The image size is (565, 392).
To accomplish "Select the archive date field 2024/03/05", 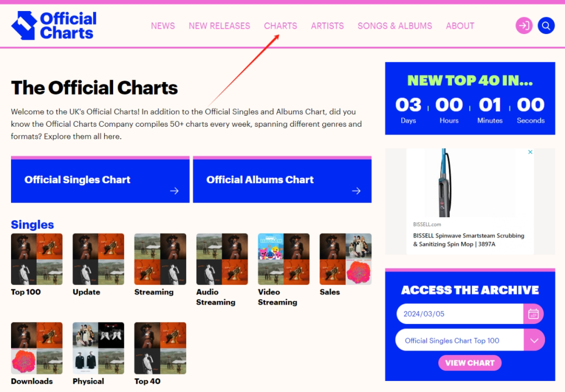I will click(x=460, y=313).
